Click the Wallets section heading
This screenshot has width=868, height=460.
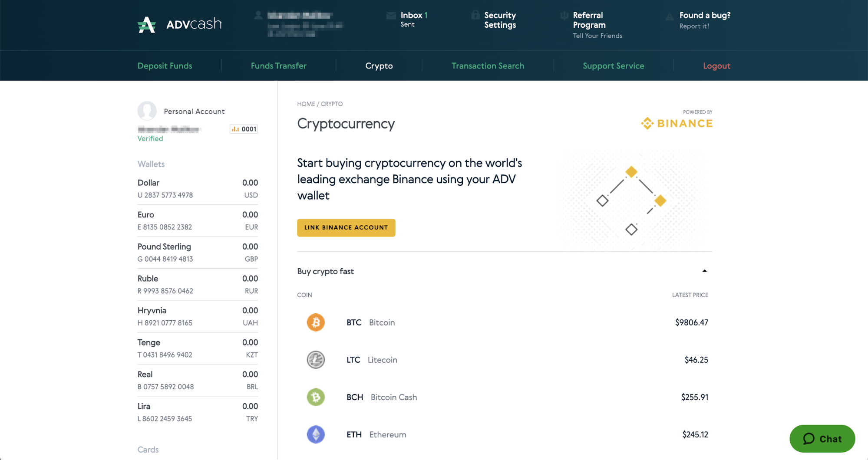click(151, 164)
